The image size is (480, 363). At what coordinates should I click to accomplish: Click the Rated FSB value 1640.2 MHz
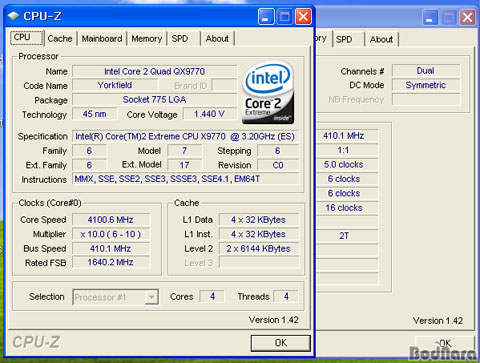click(x=111, y=262)
